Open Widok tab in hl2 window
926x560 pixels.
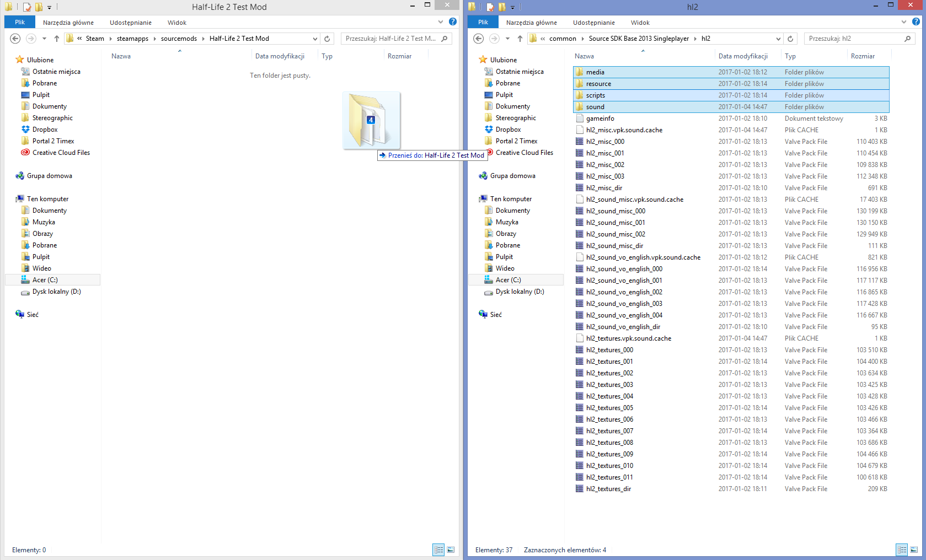(640, 23)
